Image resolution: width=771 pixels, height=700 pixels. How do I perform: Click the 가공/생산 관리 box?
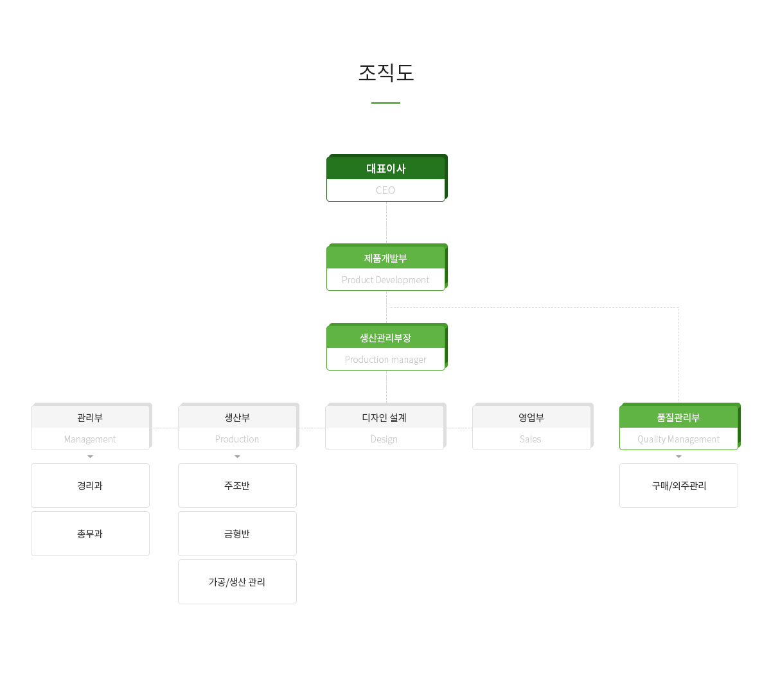[x=237, y=582]
